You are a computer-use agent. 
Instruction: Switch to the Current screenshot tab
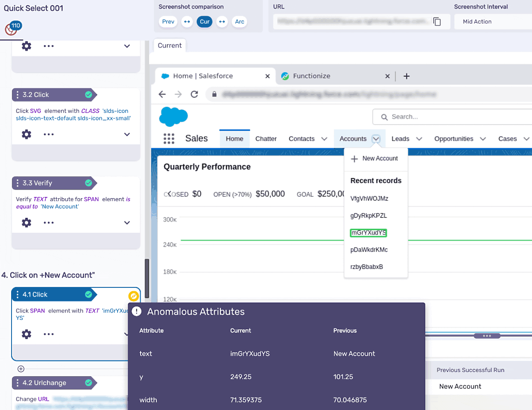(170, 45)
